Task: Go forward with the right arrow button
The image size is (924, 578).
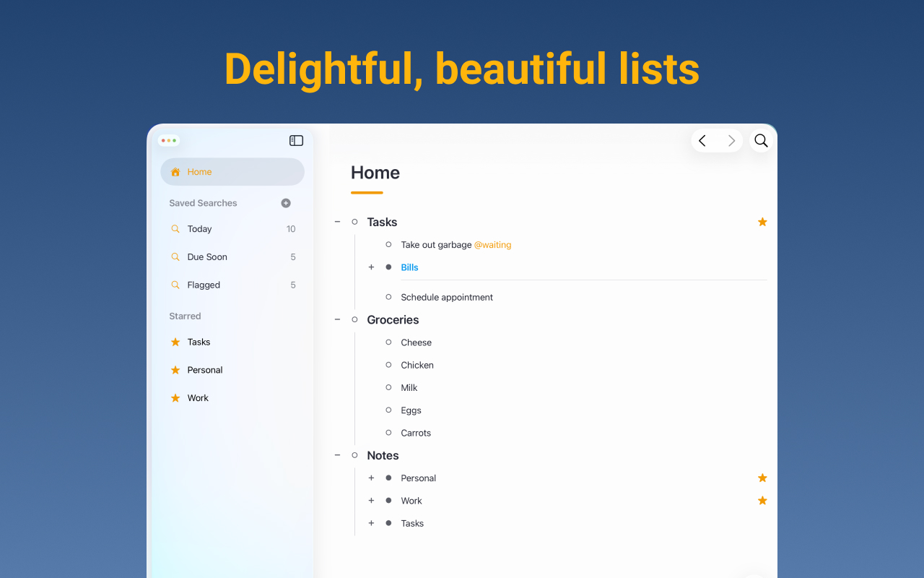Action: [731, 141]
